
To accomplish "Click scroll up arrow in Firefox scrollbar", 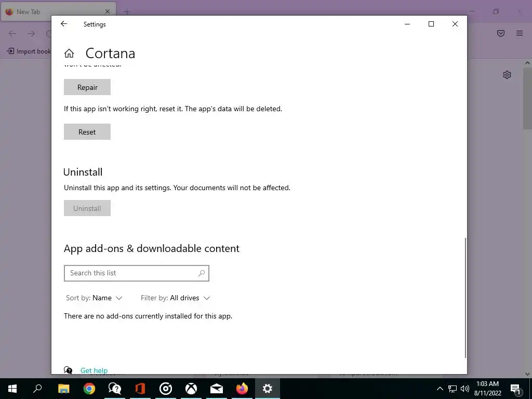I will click(527, 63).
